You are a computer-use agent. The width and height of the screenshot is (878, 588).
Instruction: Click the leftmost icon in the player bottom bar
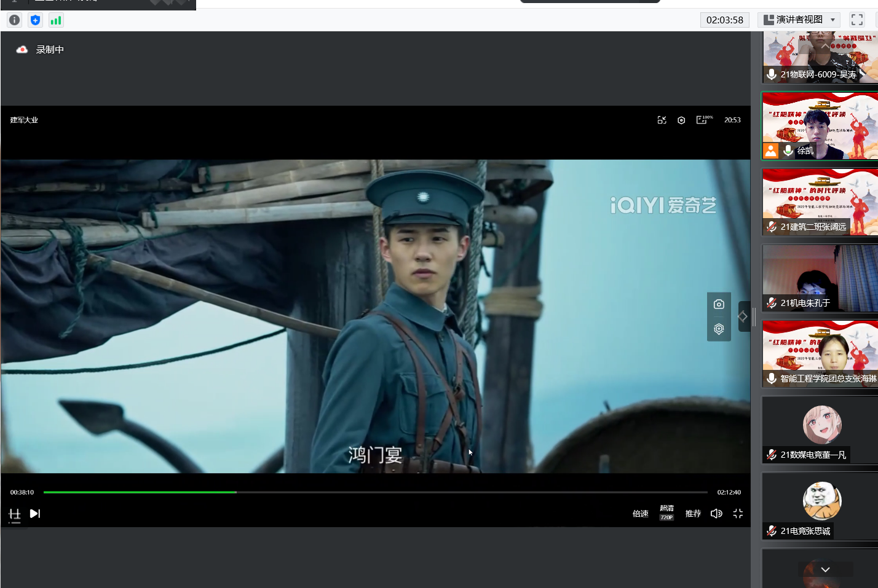coord(15,514)
